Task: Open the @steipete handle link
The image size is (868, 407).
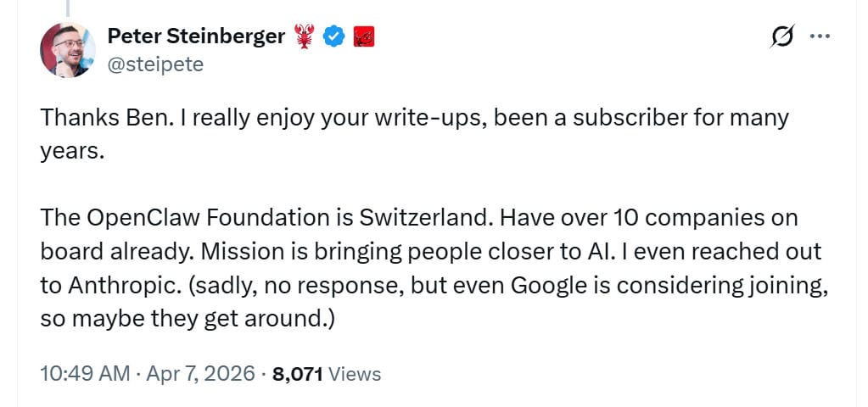Action: pyautogui.click(x=155, y=64)
